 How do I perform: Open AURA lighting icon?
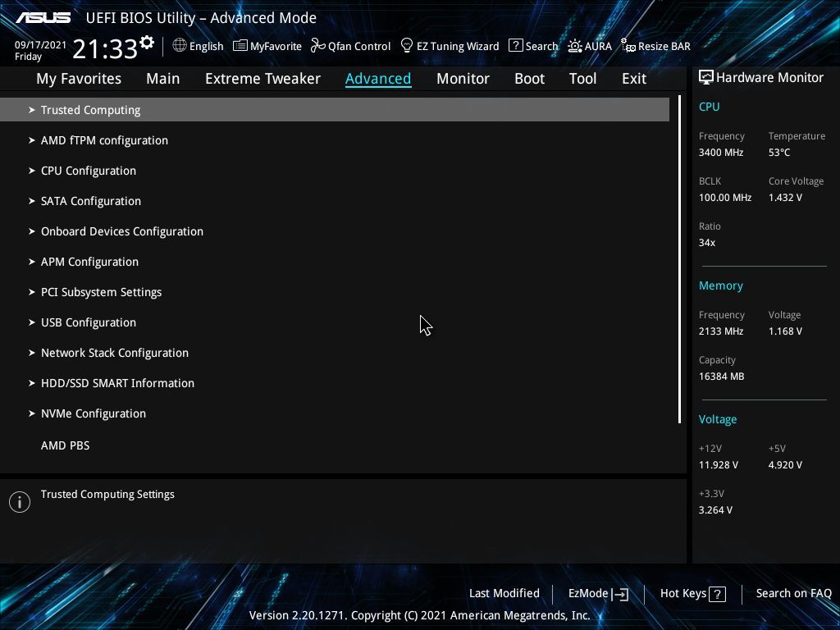(575, 46)
